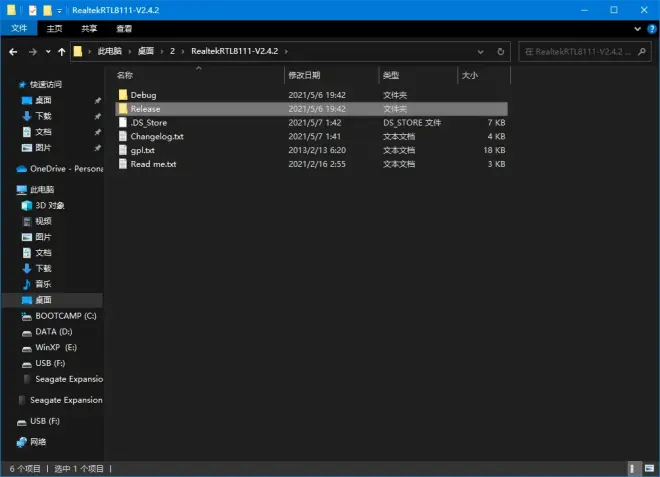This screenshot has width=660, height=477.
Task: Open the 文件 ribbon tab
Action: click(19, 28)
